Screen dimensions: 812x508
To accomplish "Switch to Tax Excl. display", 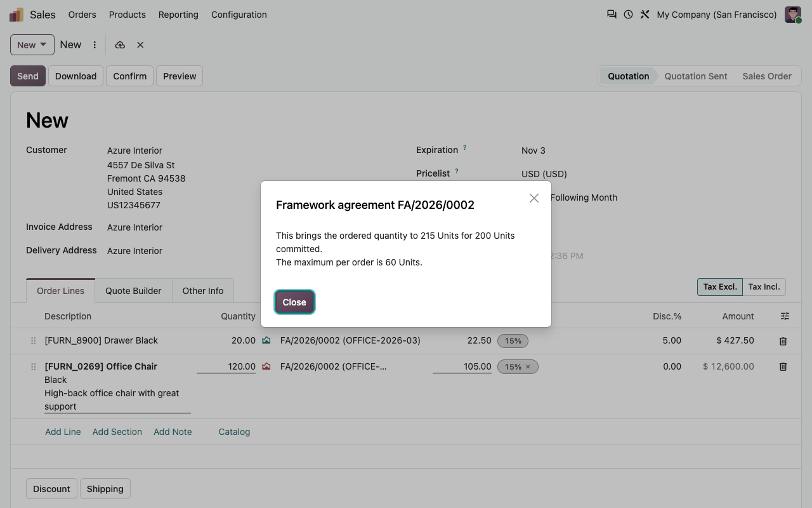I will tap(720, 287).
